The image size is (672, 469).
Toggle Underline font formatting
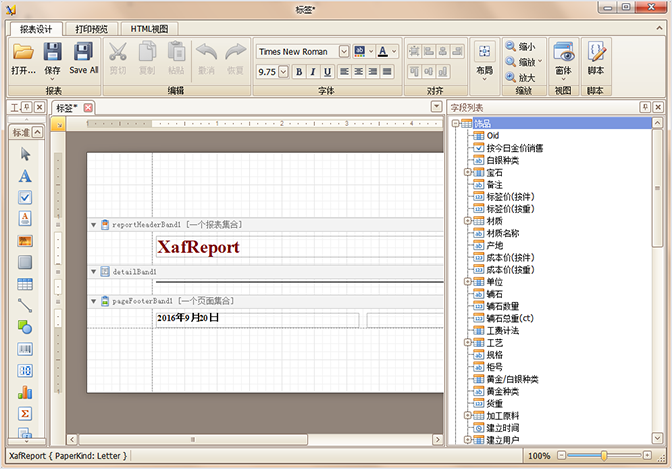point(327,72)
